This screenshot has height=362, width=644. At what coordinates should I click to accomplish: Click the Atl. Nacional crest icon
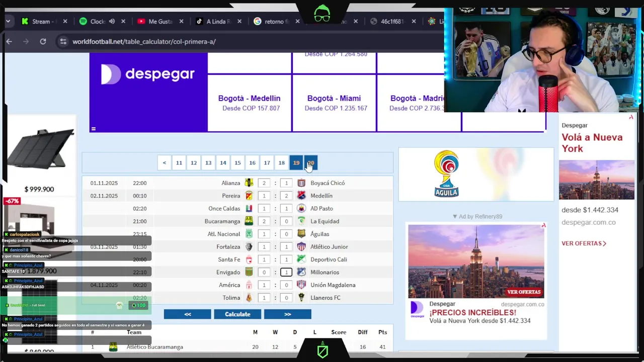[249, 234]
